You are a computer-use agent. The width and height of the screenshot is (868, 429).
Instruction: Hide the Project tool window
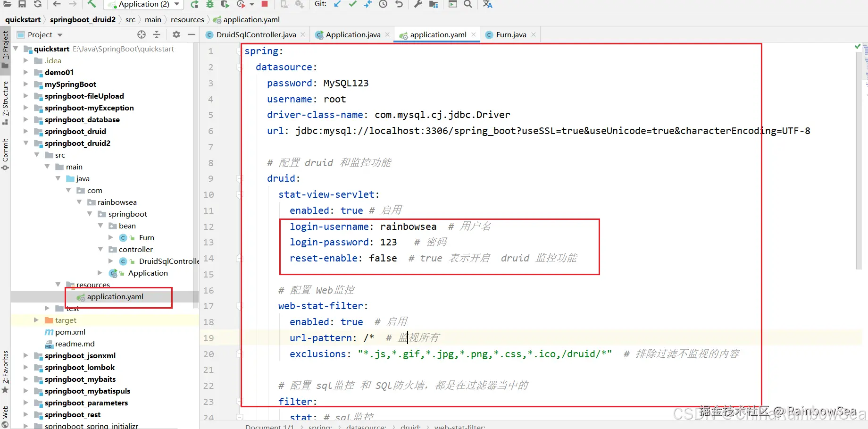(x=191, y=34)
